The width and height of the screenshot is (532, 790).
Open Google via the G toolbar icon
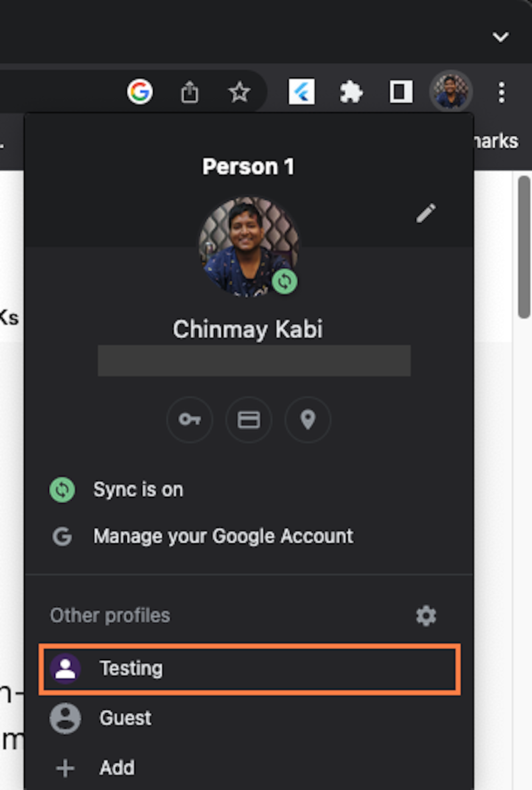141,92
